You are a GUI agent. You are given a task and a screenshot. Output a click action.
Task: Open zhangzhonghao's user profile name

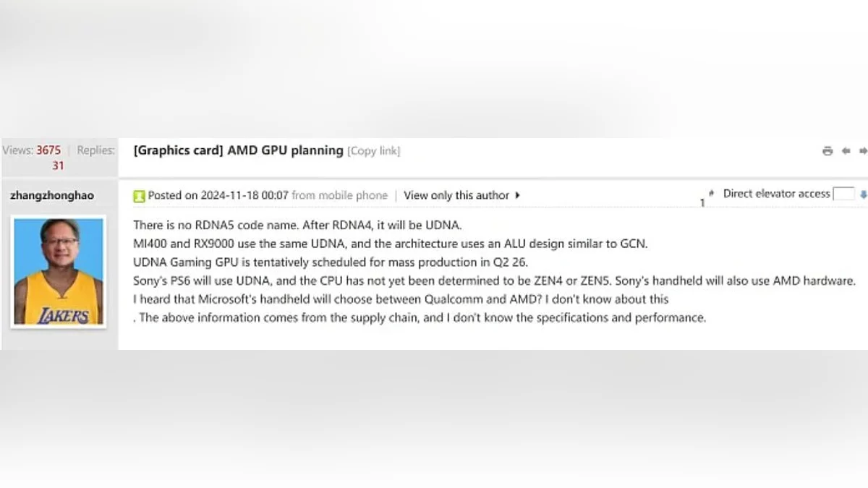pos(52,195)
